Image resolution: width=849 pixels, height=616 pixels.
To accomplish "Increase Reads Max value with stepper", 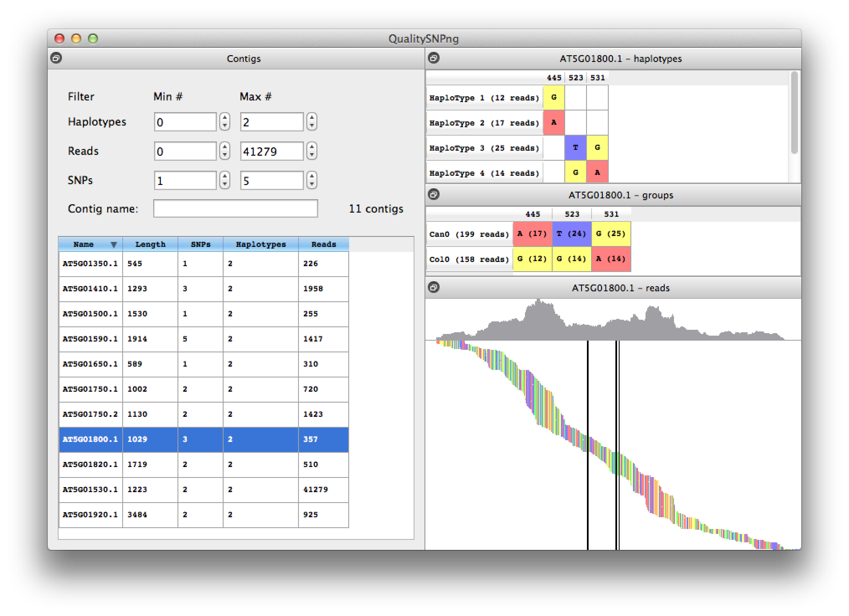I will (311, 147).
